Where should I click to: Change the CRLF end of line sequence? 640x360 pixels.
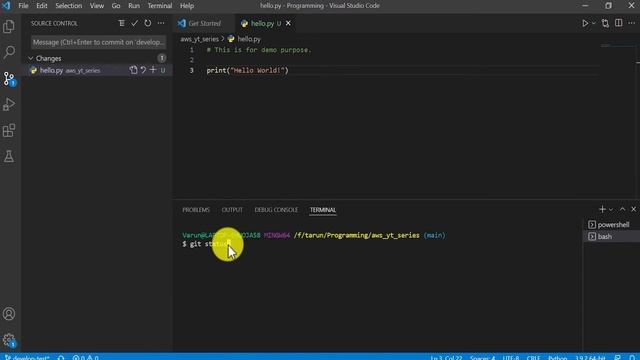click(533, 357)
